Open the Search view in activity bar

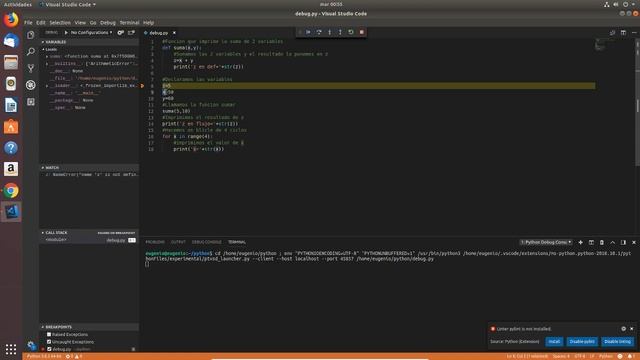(31, 51)
